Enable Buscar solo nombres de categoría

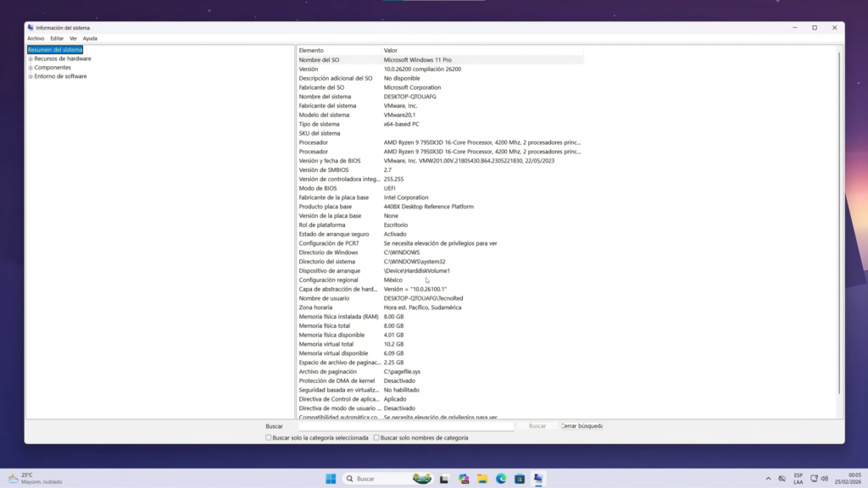(376, 438)
